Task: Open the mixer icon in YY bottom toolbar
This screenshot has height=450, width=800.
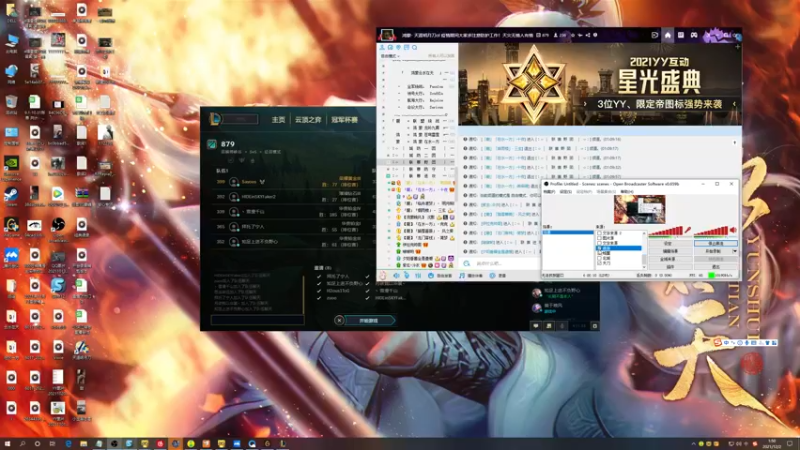Action: pyautogui.click(x=418, y=275)
